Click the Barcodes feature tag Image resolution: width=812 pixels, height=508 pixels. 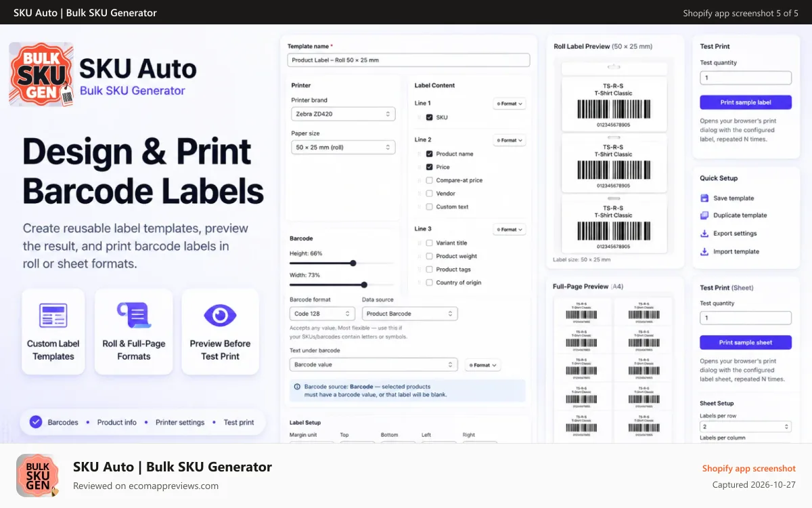[63, 422]
